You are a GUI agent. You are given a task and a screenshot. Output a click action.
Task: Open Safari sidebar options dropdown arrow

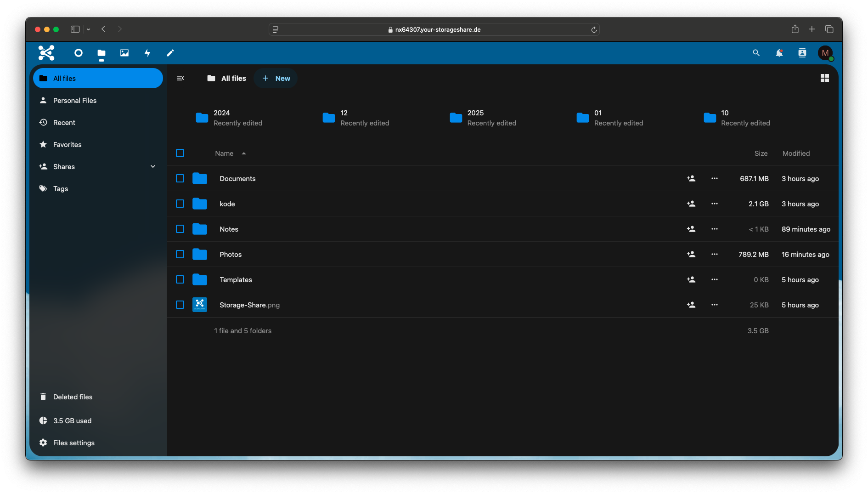[88, 29]
